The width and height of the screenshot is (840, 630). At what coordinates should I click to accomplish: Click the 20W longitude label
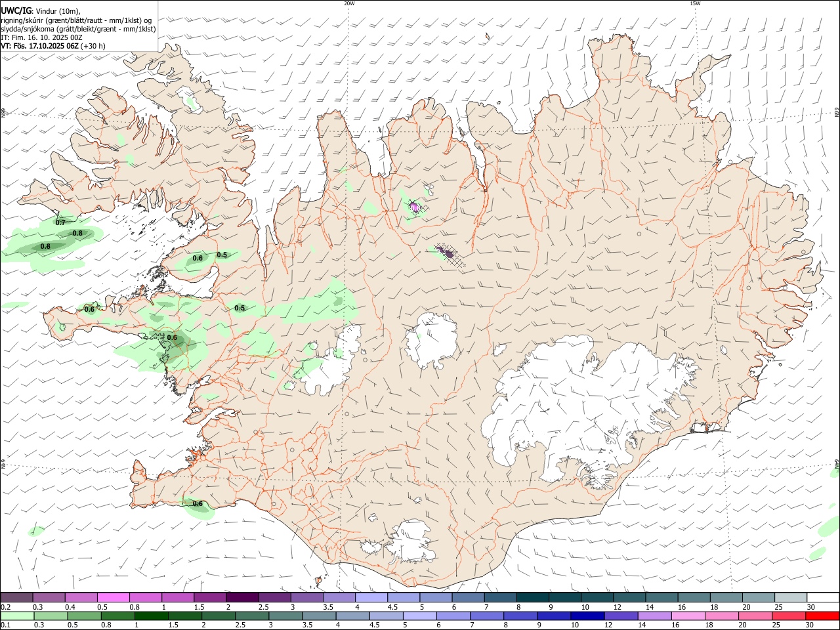pos(349,3)
